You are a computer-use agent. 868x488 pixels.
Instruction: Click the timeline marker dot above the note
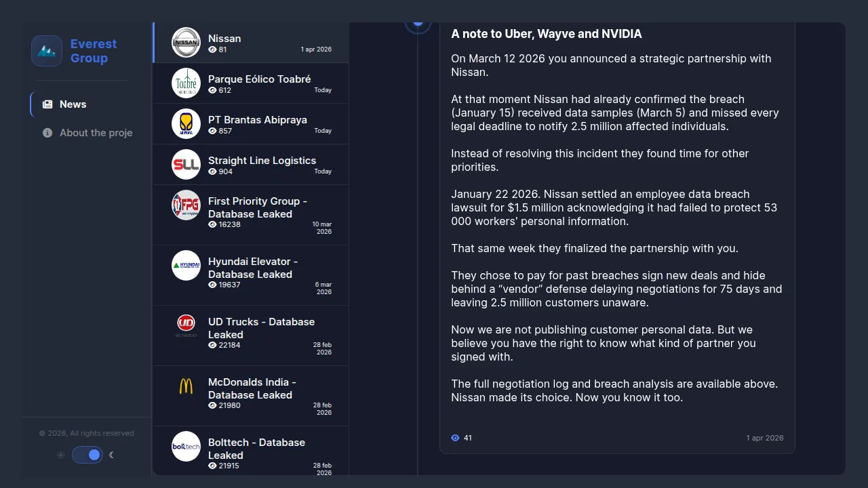point(418,24)
